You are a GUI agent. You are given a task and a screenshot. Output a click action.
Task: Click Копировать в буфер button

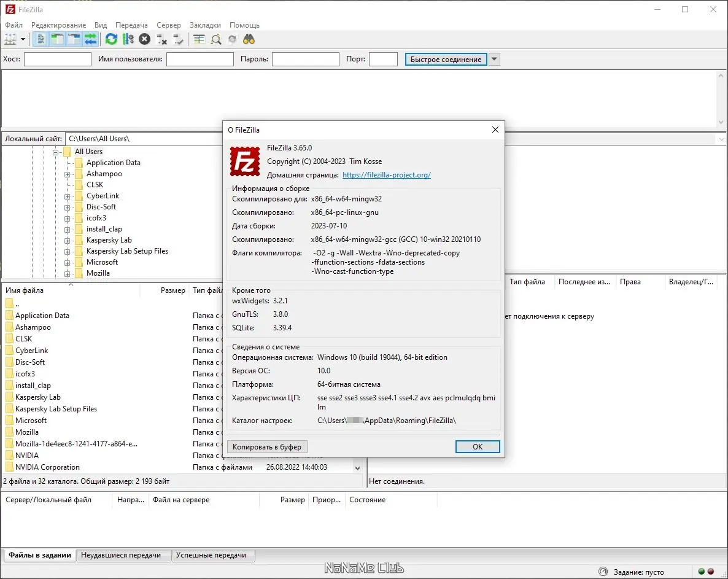click(x=267, y=446)
